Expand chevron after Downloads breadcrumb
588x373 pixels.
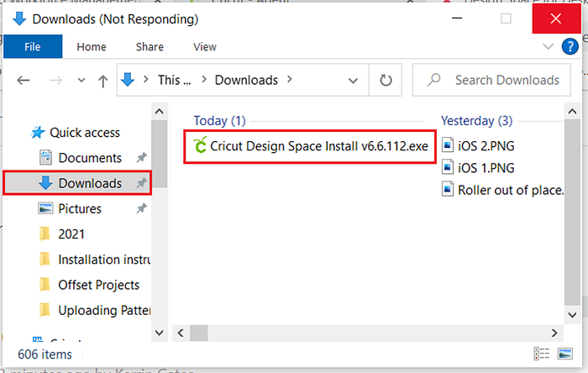[290, 80]
